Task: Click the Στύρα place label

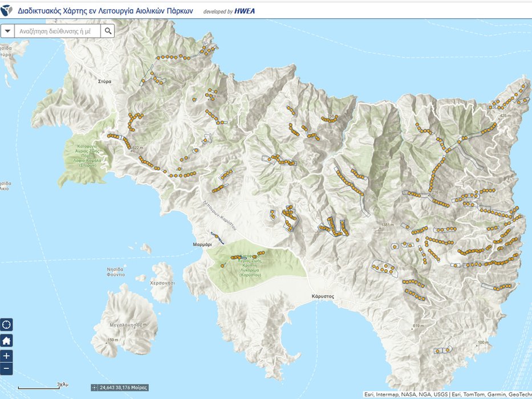Action: [104, 82]
